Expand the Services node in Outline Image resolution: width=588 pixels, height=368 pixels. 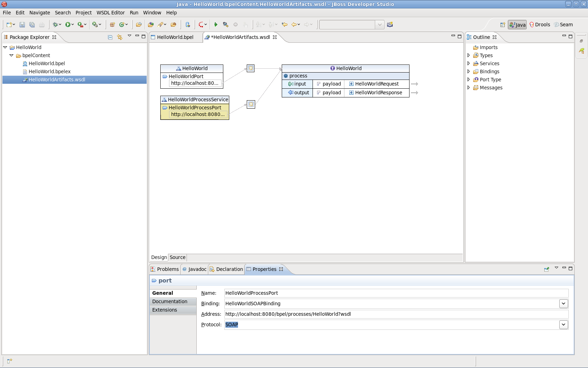click(469, 63)
